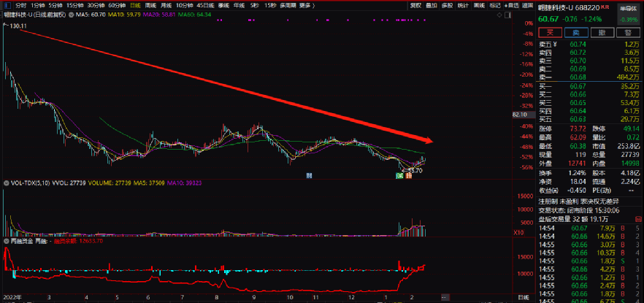Click the 标记 mark tool
The height and width of the screenshot is (303, 644).
pyautogui.click(x=496, y=4)
